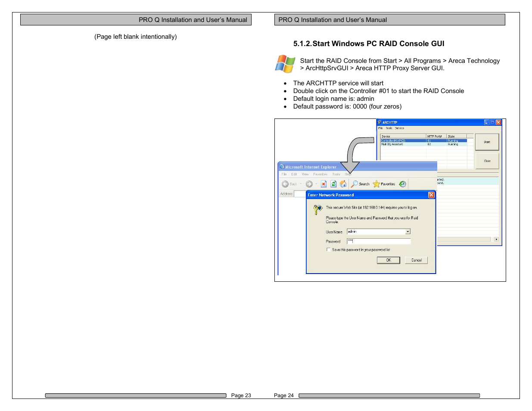Click the ARCHTTP Start button
Image resolution: width=532 pixels, height=411 pixels.
(487, 142)
